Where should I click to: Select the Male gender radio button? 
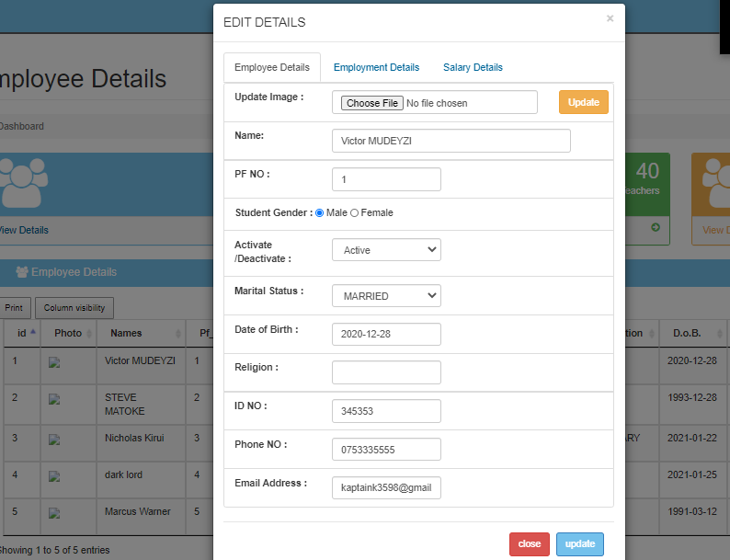(x=320, y=213)
